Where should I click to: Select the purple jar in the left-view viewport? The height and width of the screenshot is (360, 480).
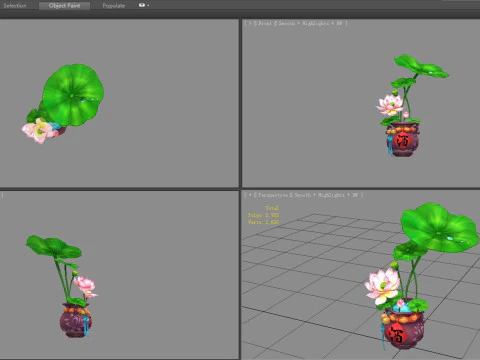(x=75, y=321)
